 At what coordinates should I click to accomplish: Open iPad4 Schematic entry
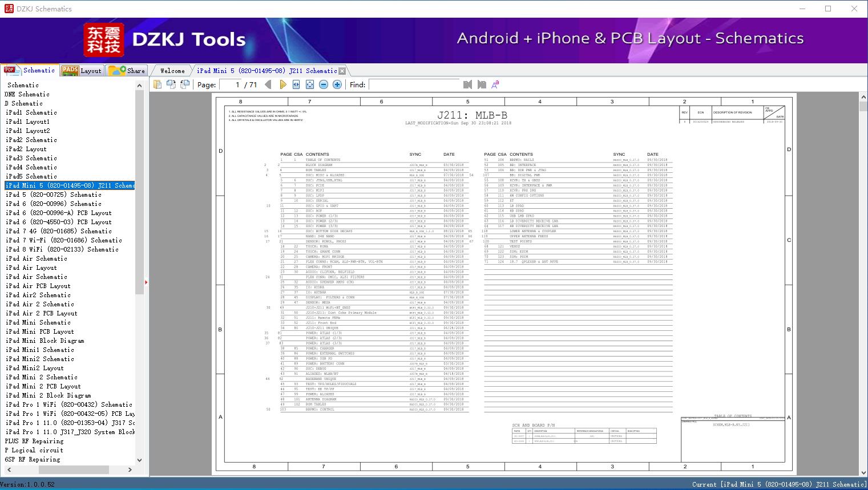click(31, 167)
